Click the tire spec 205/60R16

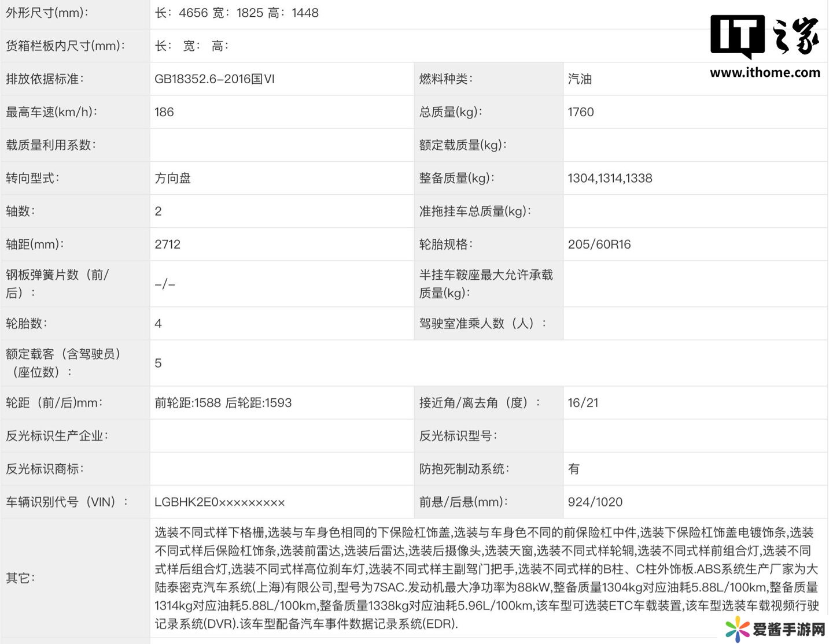click(x=599, y=244)
